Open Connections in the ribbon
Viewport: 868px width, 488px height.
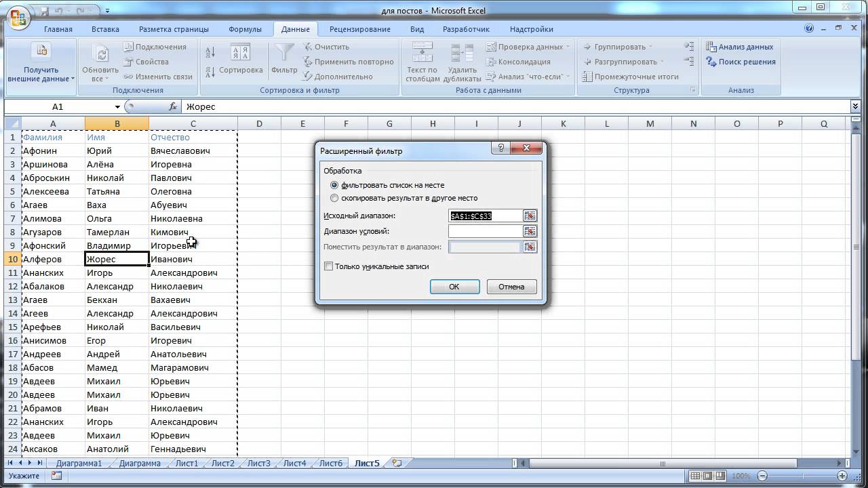point(155,47)
